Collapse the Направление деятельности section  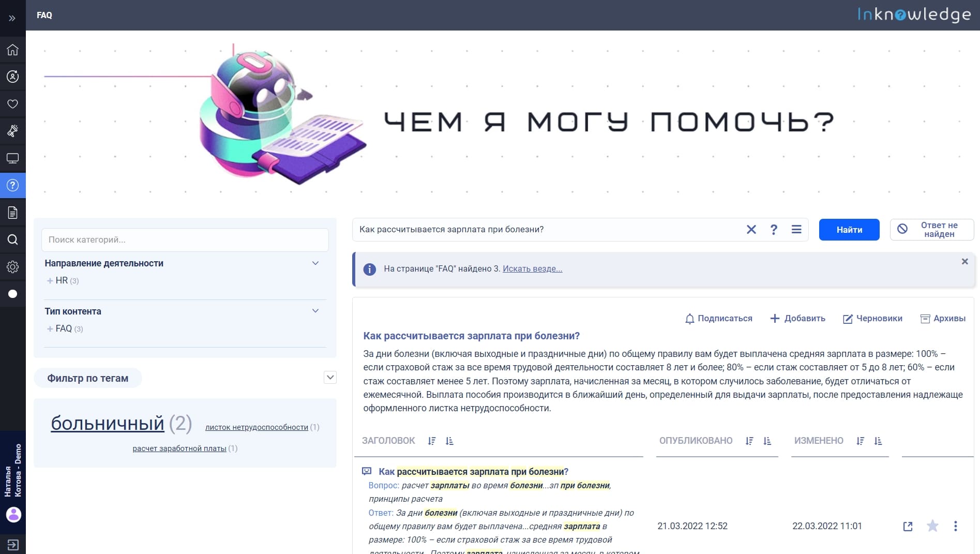pyautogui.click(x=315, y=263)
